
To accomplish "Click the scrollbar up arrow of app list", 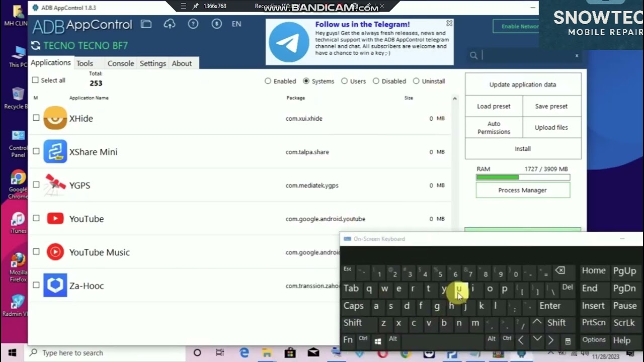I will [454, 99].
